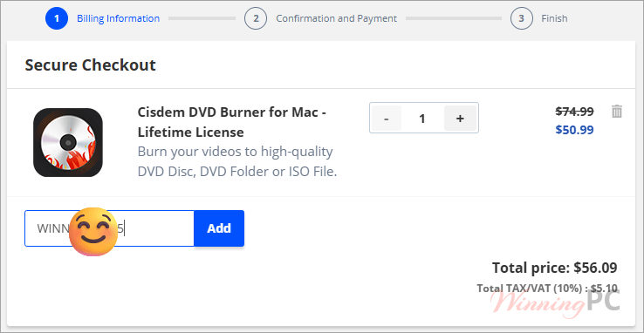Focus the coupon code input field

coord(109,228)
